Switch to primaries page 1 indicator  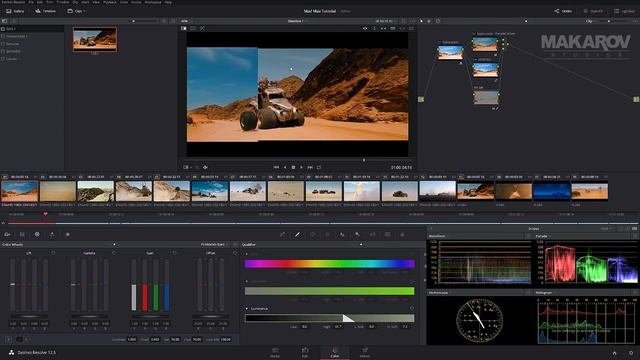(x=19, y=339)
